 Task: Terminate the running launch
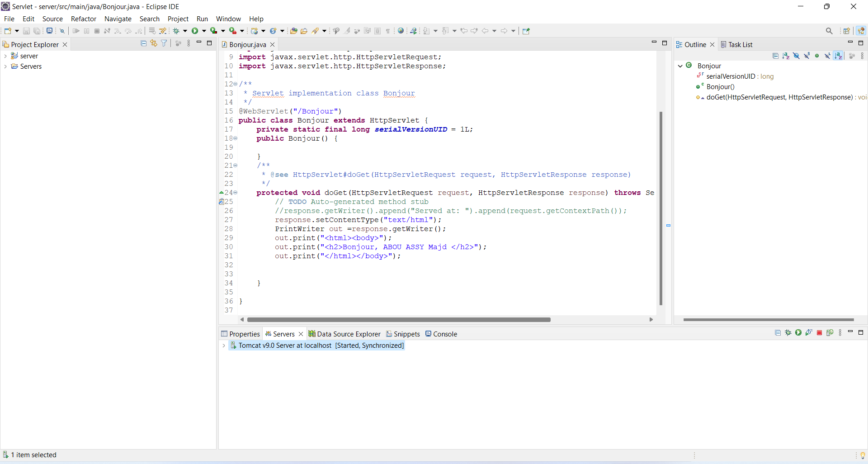tap(97, 31)
